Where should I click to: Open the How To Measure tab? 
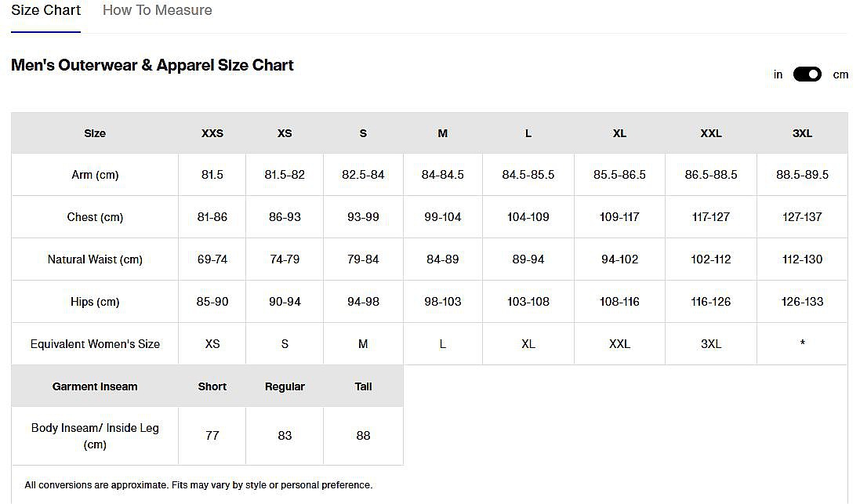pos(157,10)
